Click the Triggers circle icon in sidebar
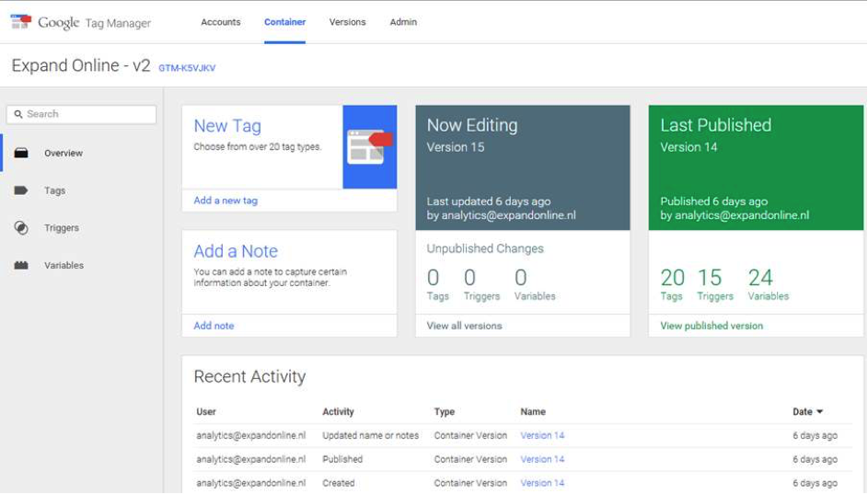Viewport: 868px width, 494px height. (21, 228)
